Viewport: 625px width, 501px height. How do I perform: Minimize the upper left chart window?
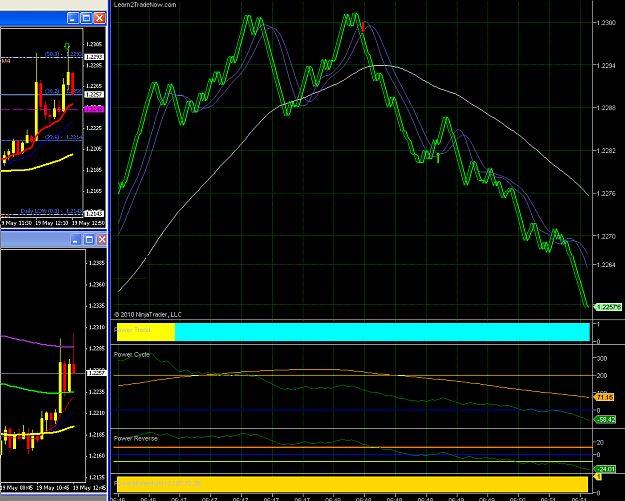73,18
